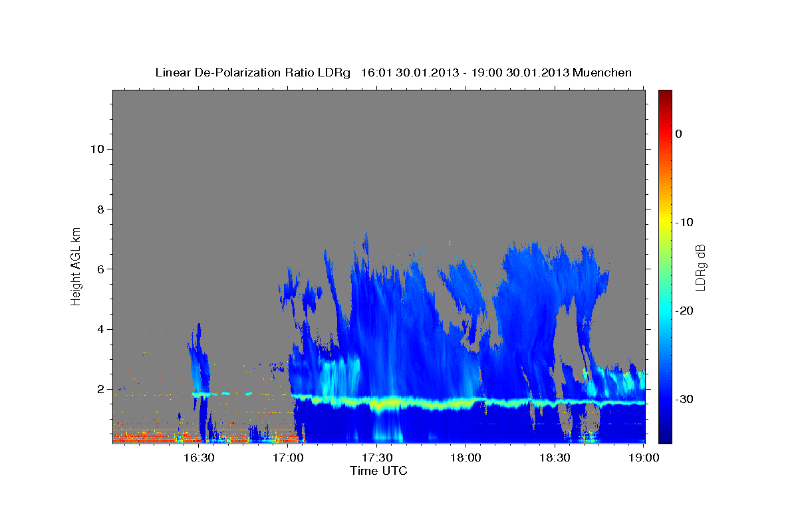Click the "Muenchen" location in the title
798x532 pixels.
click(x=602, y=72)
